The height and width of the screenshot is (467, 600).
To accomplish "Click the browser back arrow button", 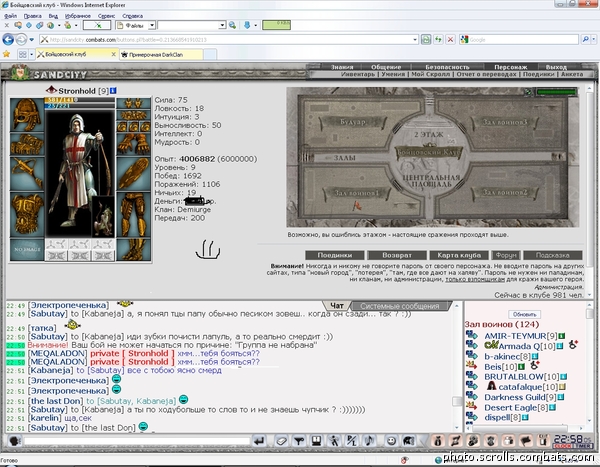I will [x=8, y=39].
